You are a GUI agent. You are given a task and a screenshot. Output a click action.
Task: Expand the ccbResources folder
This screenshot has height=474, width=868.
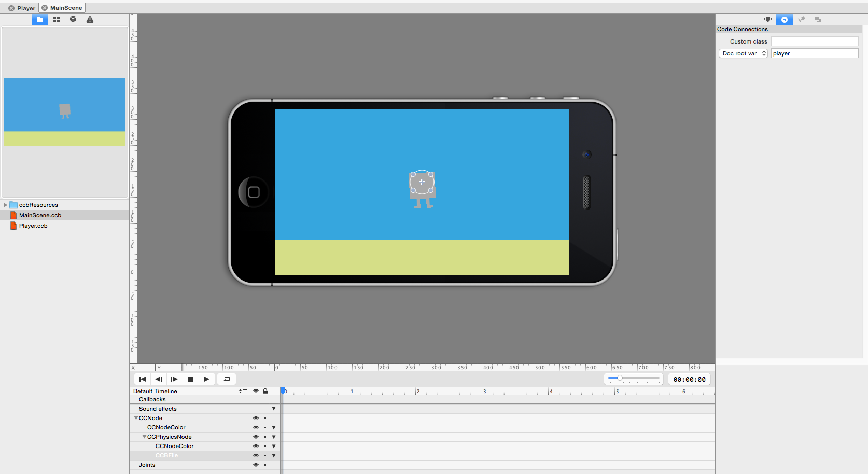point(5,205)
